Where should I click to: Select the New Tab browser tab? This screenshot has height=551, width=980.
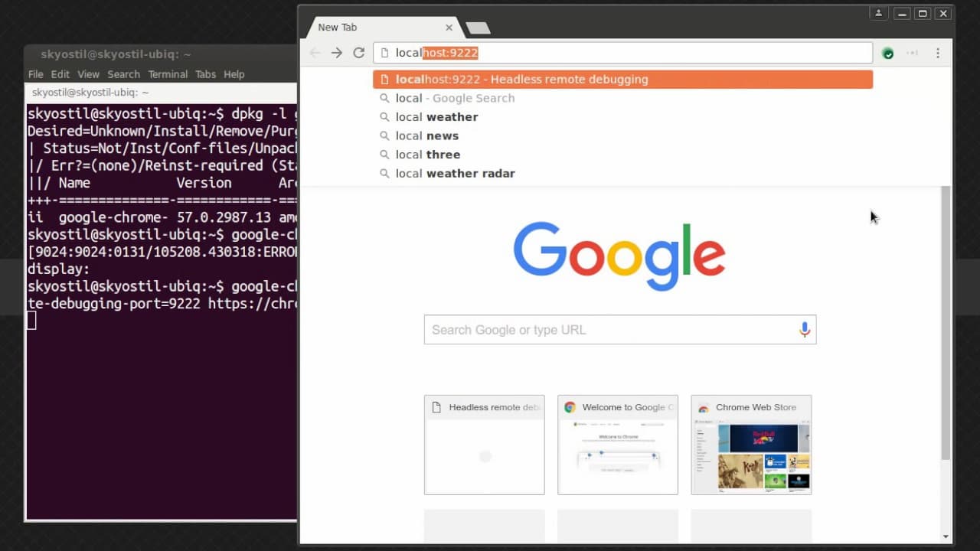click(383, 28)
